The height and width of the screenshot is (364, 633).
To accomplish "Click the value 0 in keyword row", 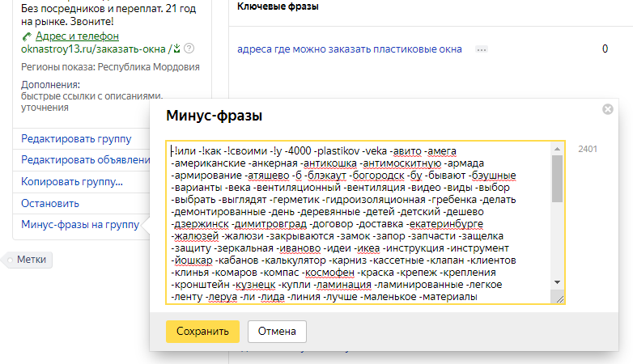I will point(605,49).
